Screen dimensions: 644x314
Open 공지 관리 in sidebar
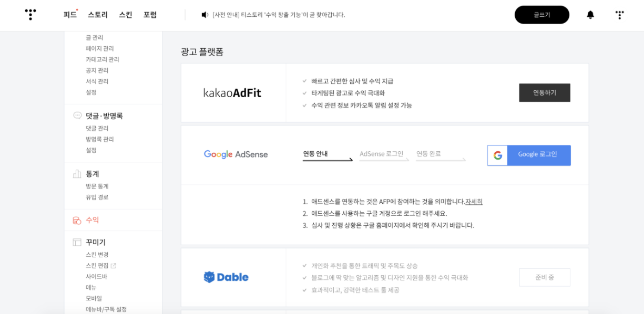pyautogui.click(x=97, y=70)
